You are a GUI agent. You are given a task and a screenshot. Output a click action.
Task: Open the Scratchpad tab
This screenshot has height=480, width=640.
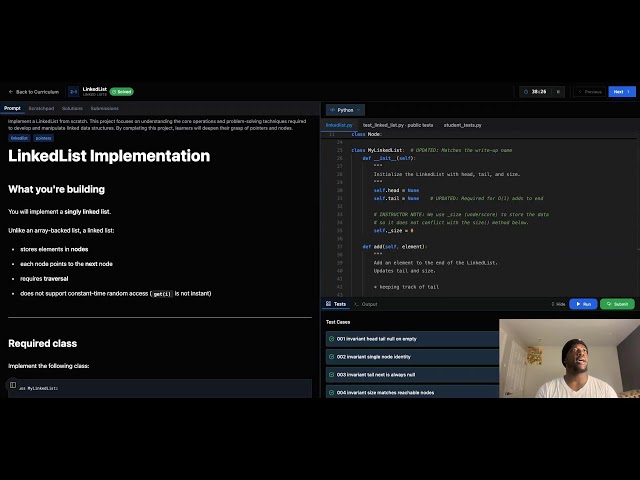[41, 109]
